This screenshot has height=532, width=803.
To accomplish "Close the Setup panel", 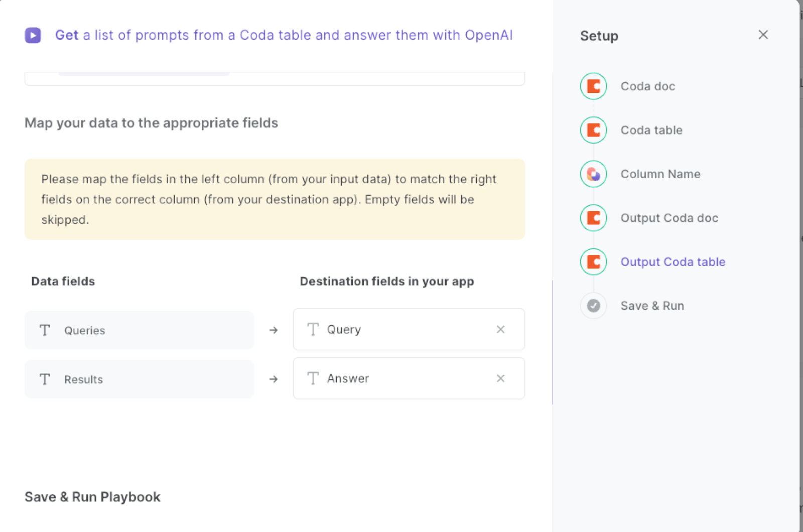I will click(x=763, y=35).
